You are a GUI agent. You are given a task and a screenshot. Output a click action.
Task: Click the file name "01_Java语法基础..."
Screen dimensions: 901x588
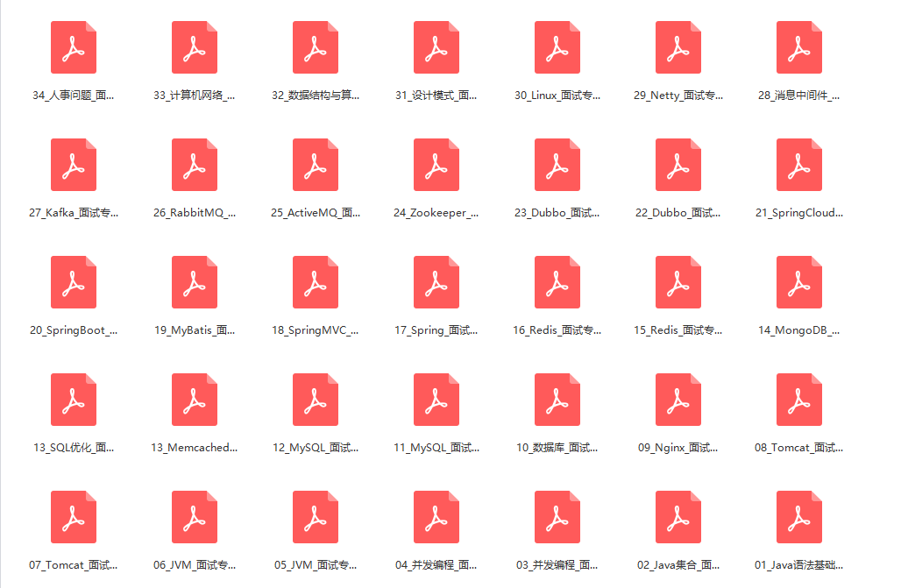point(798,565)
